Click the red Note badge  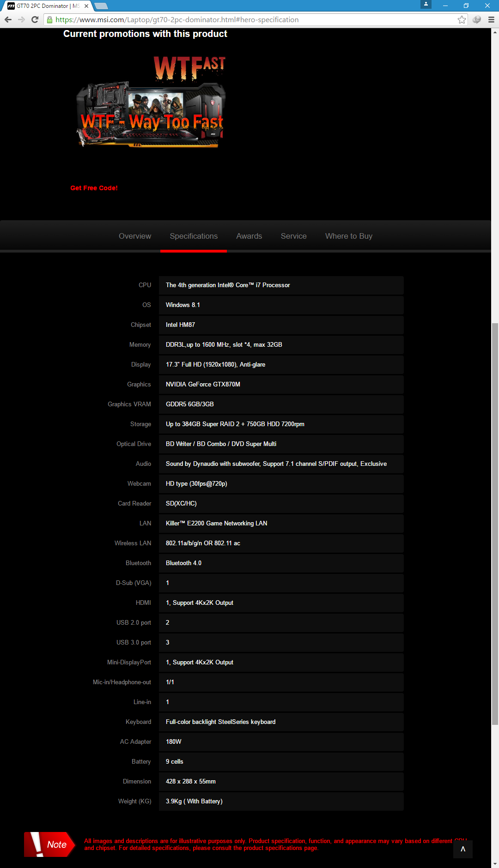point(49,844)
